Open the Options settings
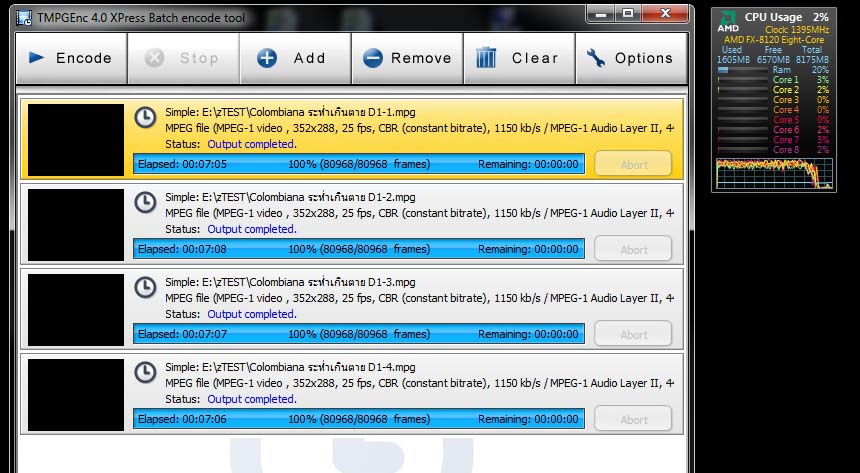This screenshot has height=473, width=860. [x=631, y=58]
